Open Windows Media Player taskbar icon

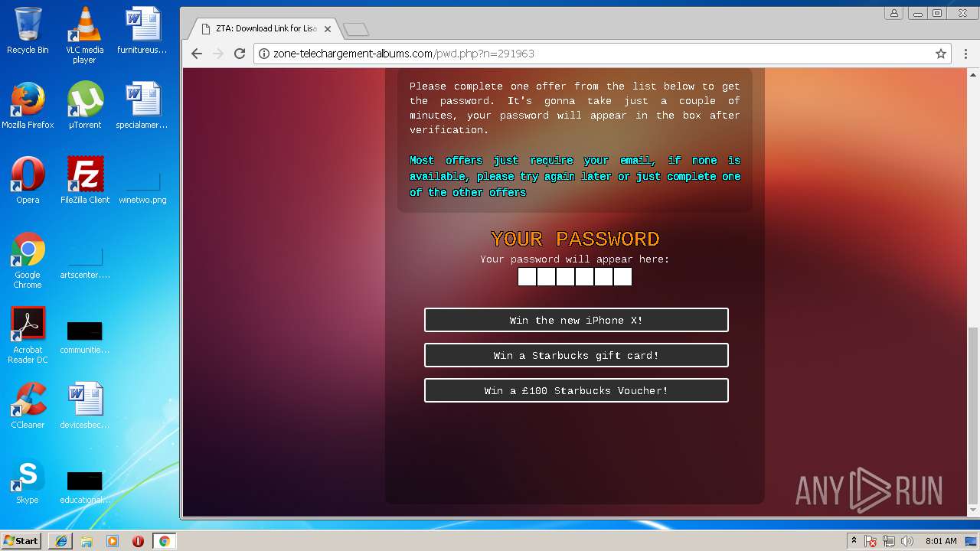(x=113, y=541)
